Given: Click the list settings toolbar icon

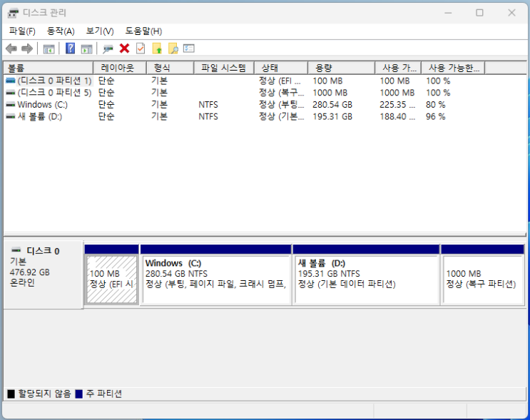Looking at the screenshot, I should [188, 48].
